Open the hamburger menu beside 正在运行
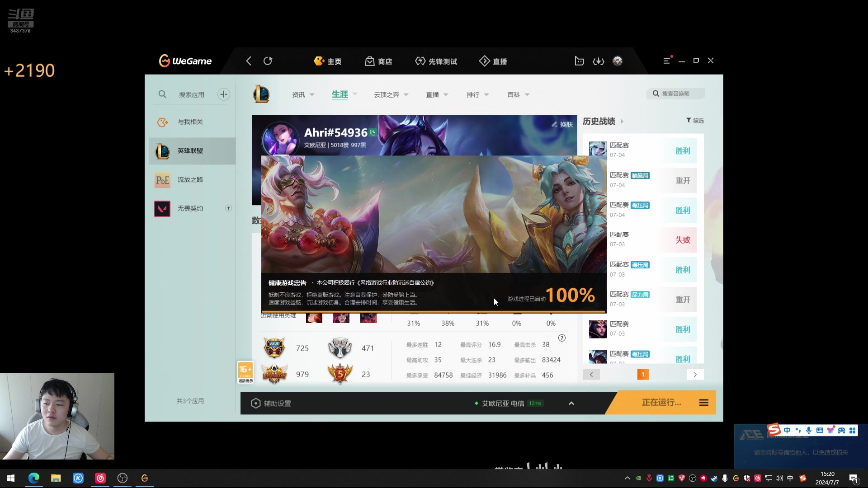The image size is (868, 488). 703,403
